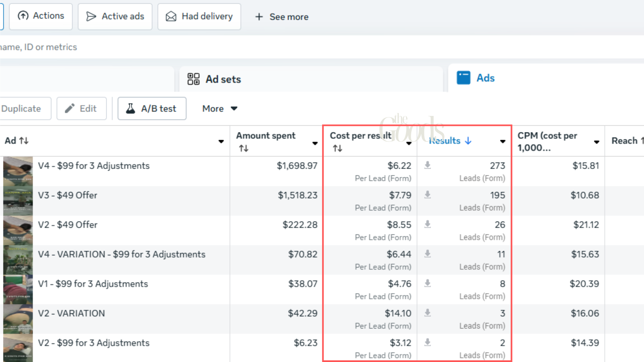Click the Edit button
The width and height of the screenshot is (644, 362).
tap(82, 109)
